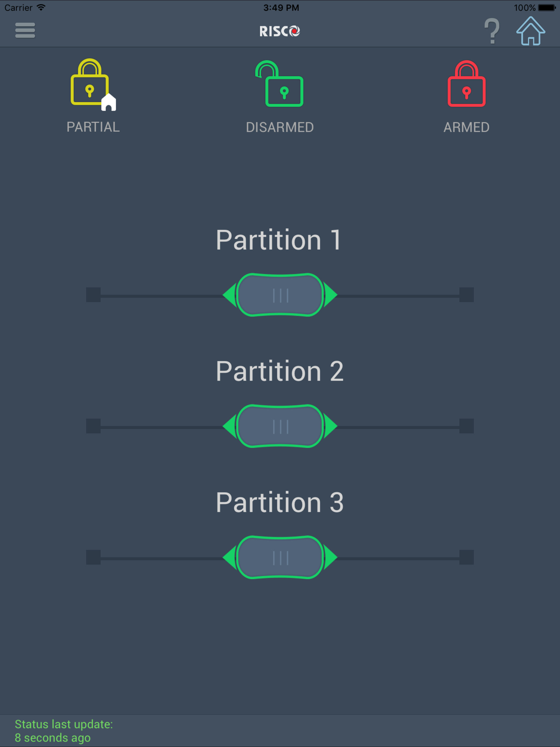Go to home screen via house icon
The width and height of the screenshot is (560, 747).
(x=530, y=31)
